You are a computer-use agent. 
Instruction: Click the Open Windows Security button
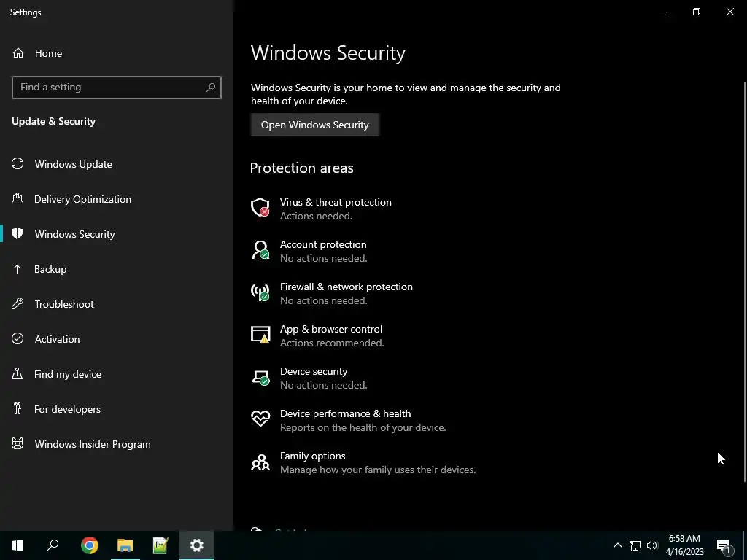pyautogui.click(x=315, y=125)
